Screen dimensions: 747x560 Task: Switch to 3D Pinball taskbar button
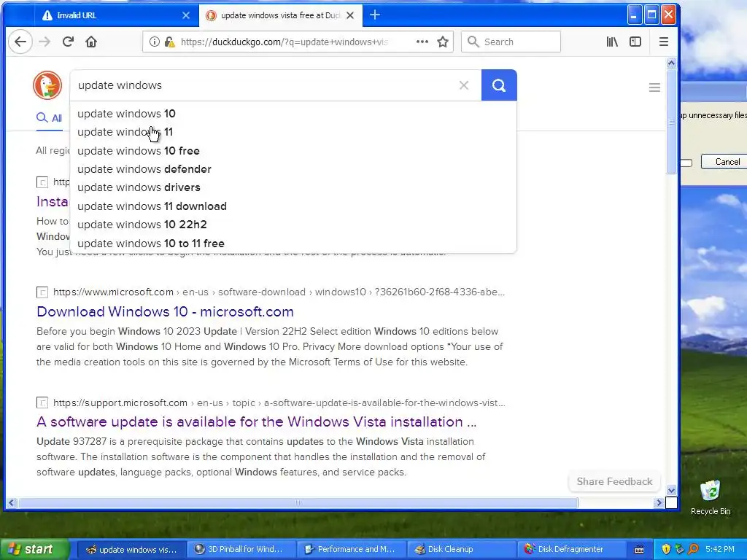[241, 550]
